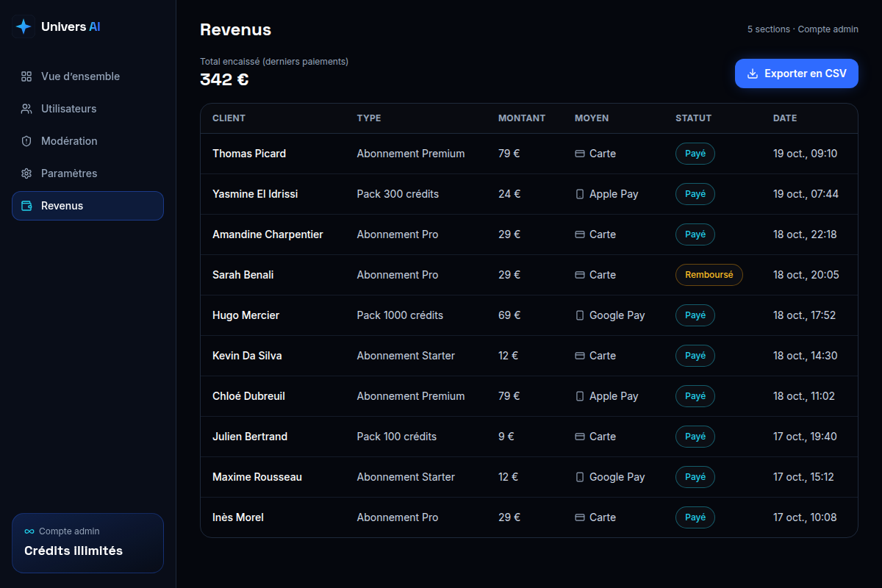
Task: Click the date 18 oct., 14:30
Action: pos(805,356)
